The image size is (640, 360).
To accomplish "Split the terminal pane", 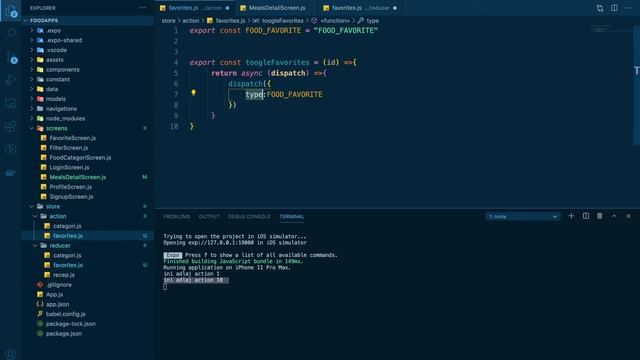I will [x=586, y=216].
